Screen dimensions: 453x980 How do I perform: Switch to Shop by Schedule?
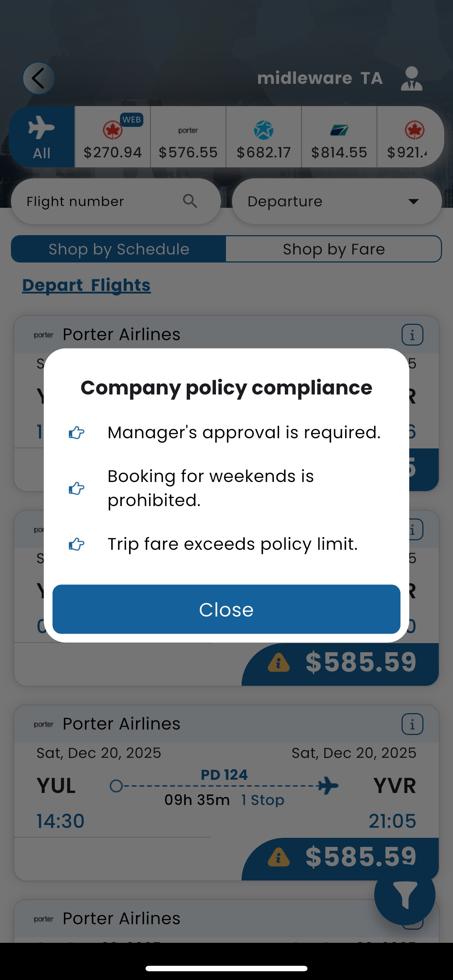[119, 249]
